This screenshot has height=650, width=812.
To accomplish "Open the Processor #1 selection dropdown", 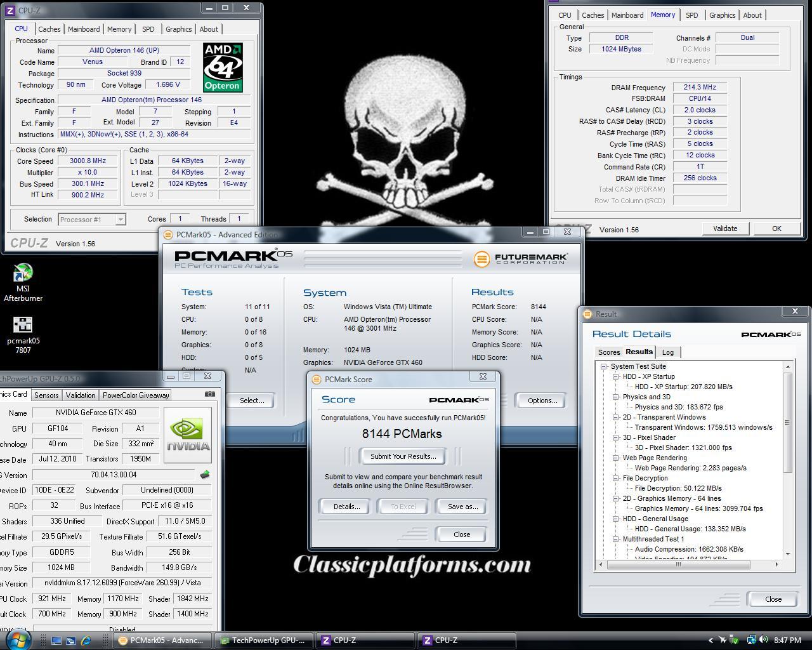I will click(92, 220).
